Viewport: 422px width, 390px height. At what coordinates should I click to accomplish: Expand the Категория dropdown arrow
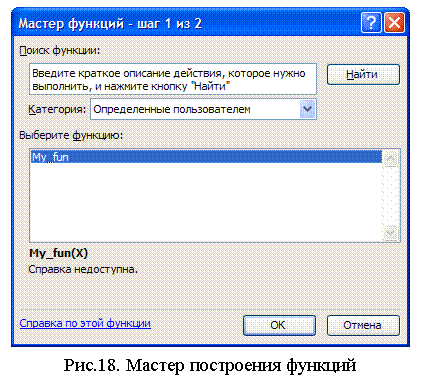(307, 109)
